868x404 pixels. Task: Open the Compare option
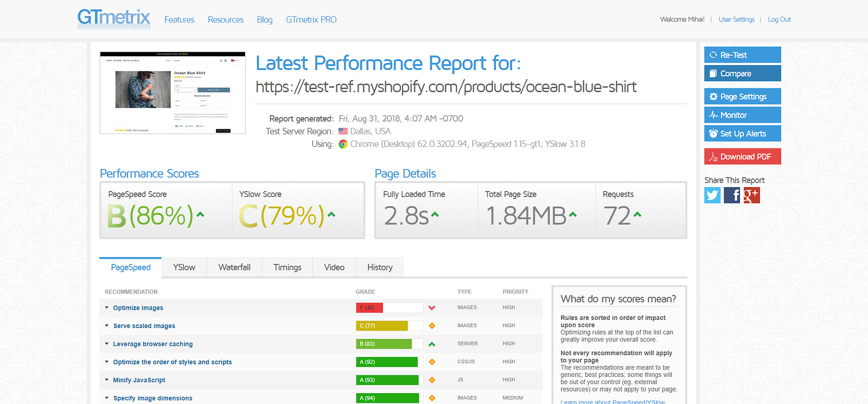[x=742, y=73]
